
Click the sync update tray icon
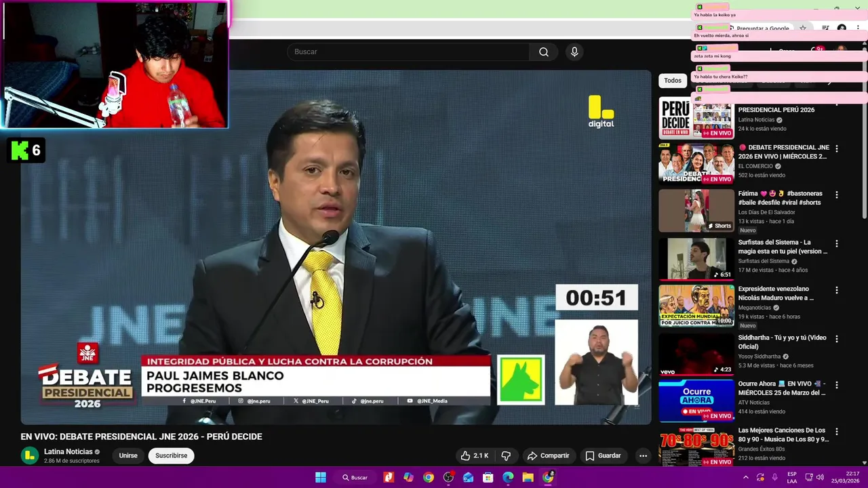point(760,477)
